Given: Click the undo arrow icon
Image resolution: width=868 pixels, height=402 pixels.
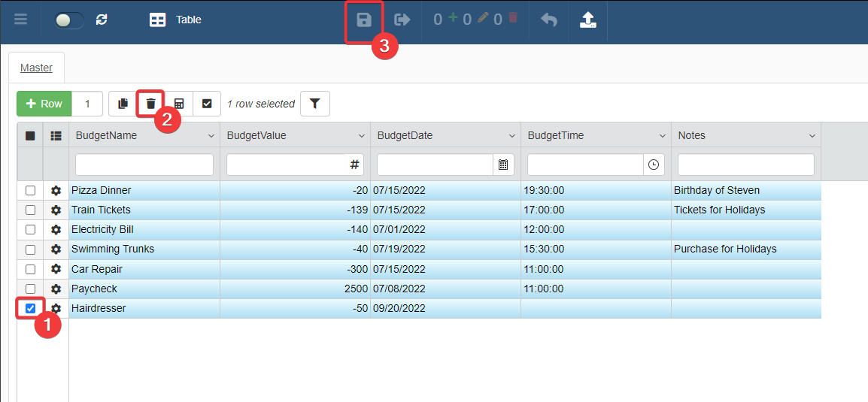Looking at the screenshot, I should (549, 20).
